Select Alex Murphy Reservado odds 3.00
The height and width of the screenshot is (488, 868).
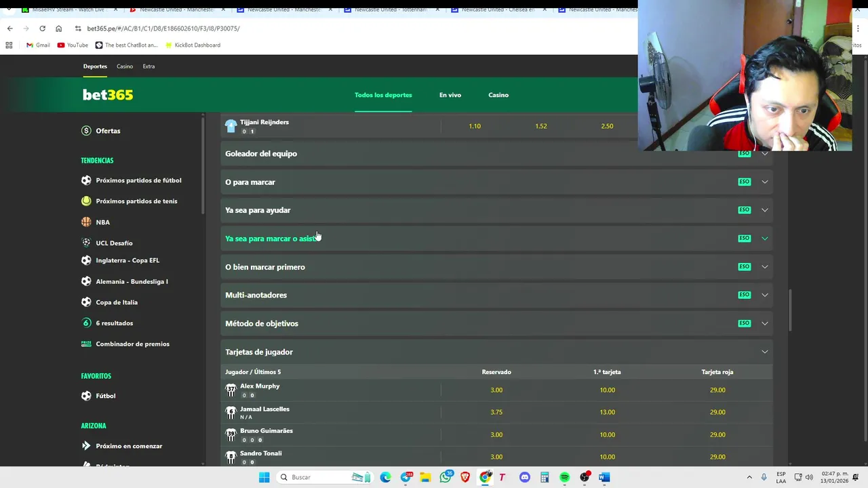pyautogui.click(x=496, y=390)
